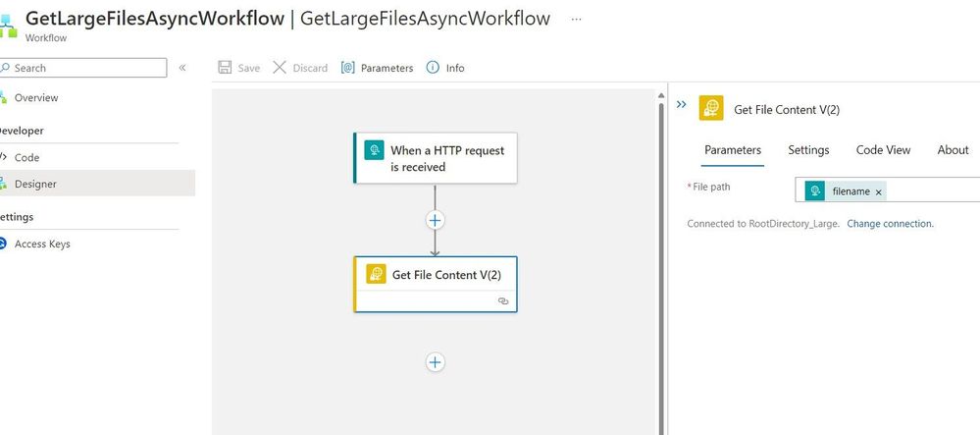Click the Search box in sidebar
980x435 pixels.
[86, 68]
